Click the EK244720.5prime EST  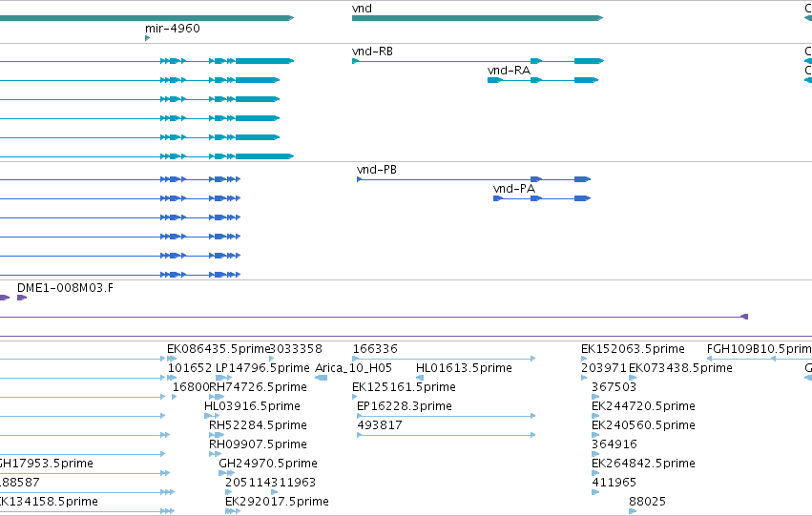pyautogui.click(x=595, y=416)
